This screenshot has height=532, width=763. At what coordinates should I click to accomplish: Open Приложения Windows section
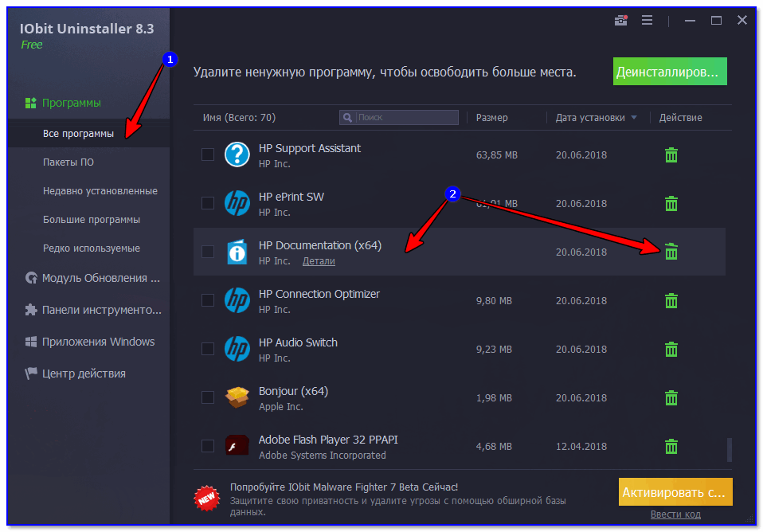pyautogui.click(x=89, y=342)
